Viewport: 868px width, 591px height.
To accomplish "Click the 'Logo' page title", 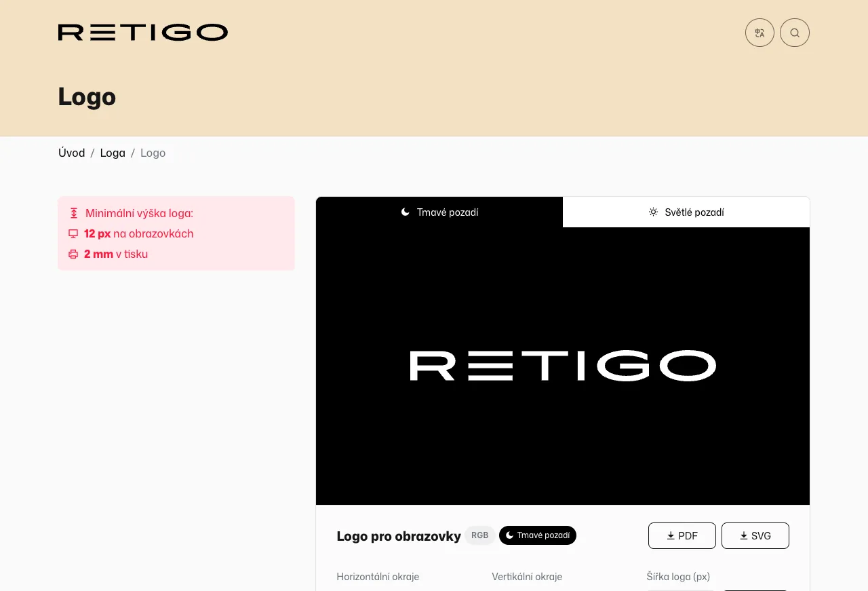I will click(87, 96).
